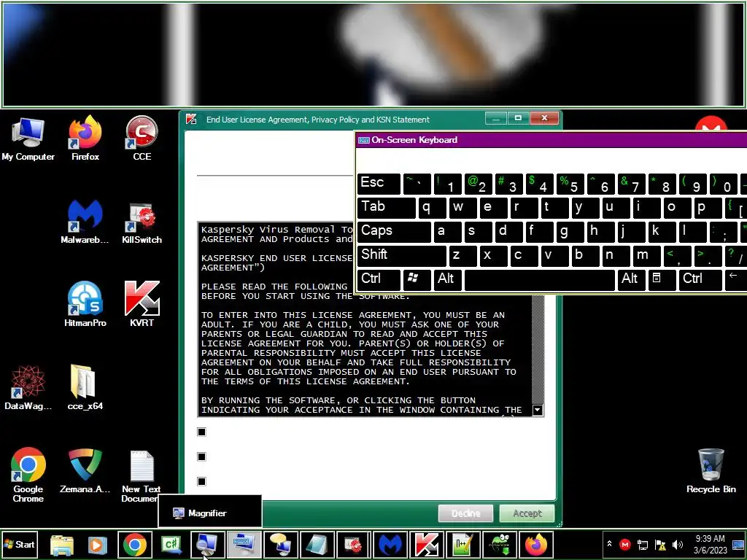Toggle the right Ctrl key on keyboard
The width and height of the screenshot is (747, 560).
coord(700,279)
